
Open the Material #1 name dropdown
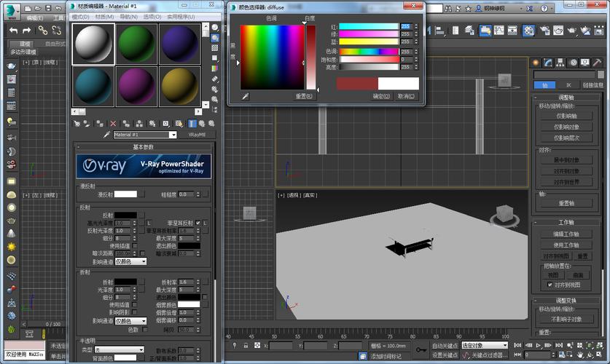(173, 135)
